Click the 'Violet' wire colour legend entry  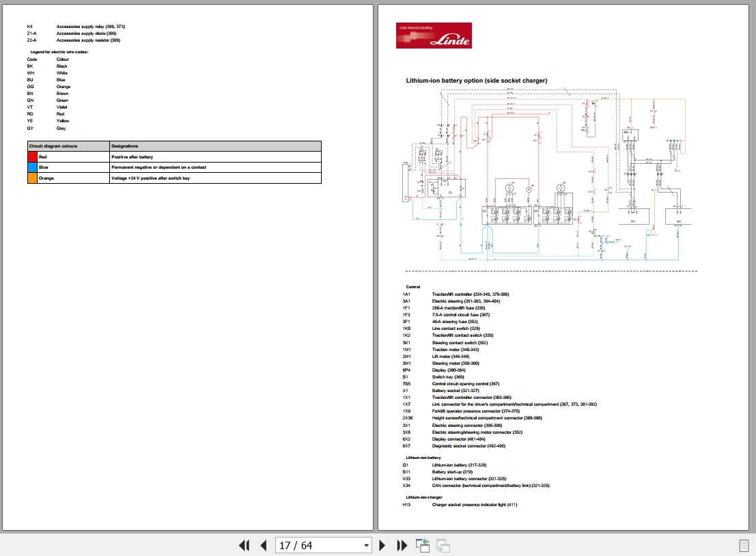click(x=61, y=107)
